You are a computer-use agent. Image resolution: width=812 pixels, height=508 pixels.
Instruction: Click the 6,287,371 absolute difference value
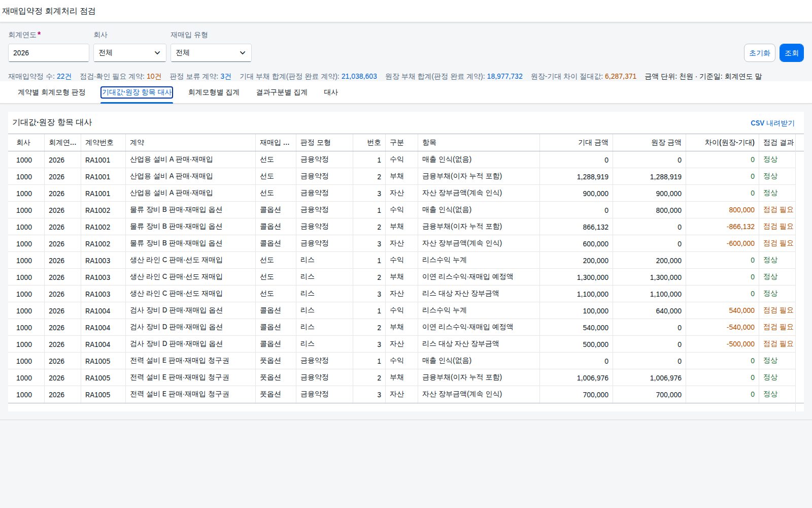tap(620, 77)
